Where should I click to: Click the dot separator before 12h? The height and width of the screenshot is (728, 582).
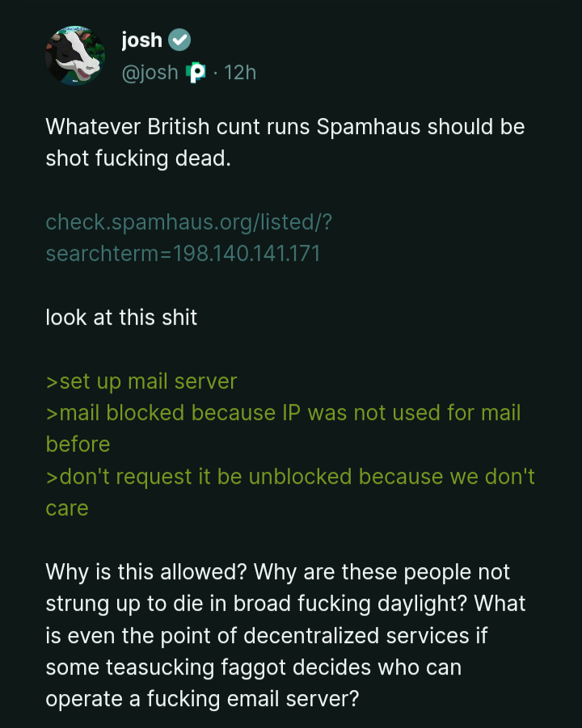tap(215, 74)
